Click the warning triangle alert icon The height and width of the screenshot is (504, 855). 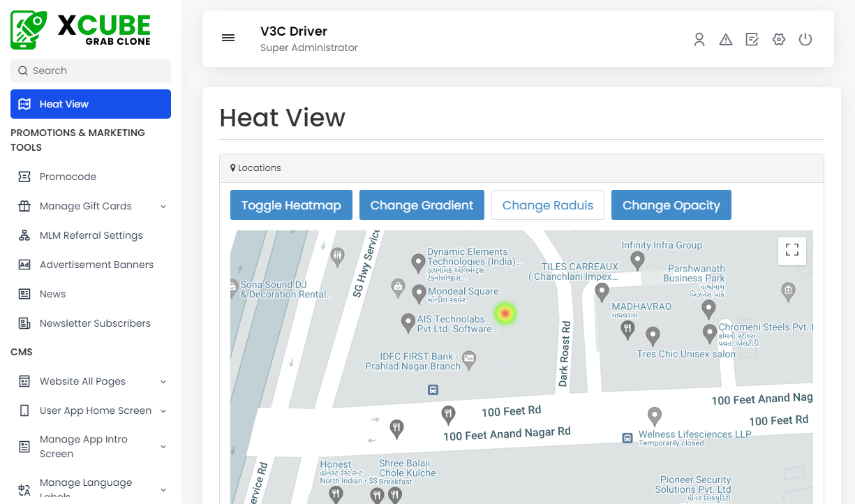tap(726, 40)
